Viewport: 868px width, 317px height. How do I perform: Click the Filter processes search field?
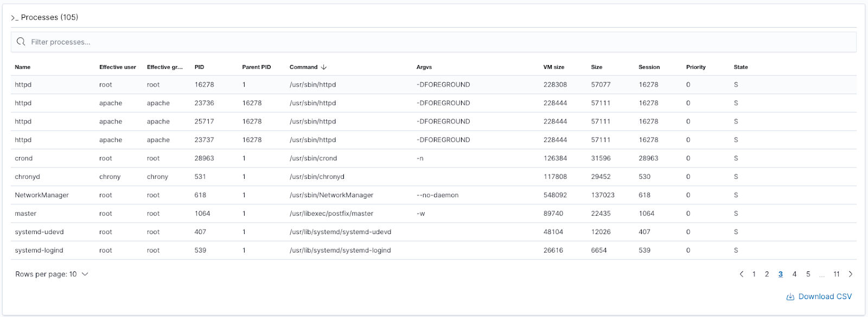pos(433,42)
